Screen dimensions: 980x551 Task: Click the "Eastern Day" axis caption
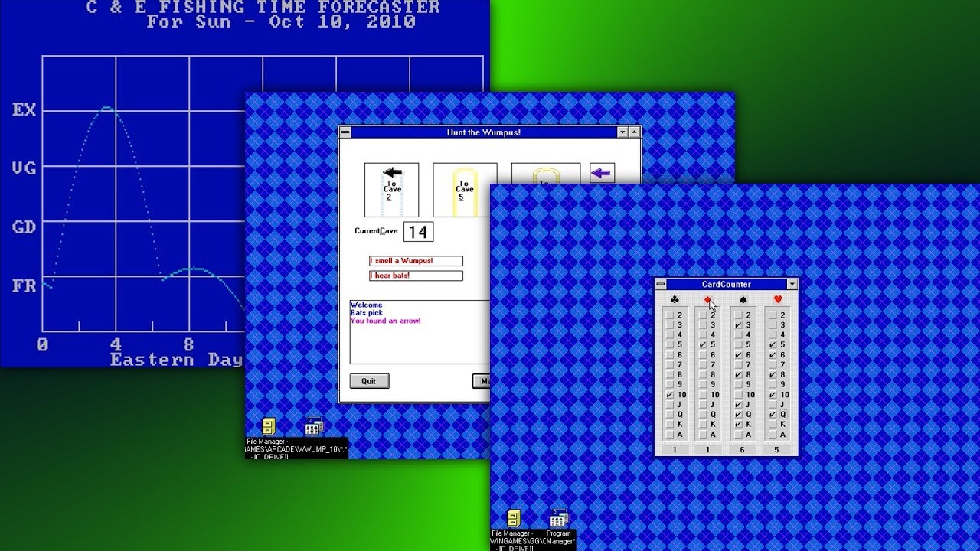pyautogui.click(x=177, y=359)
